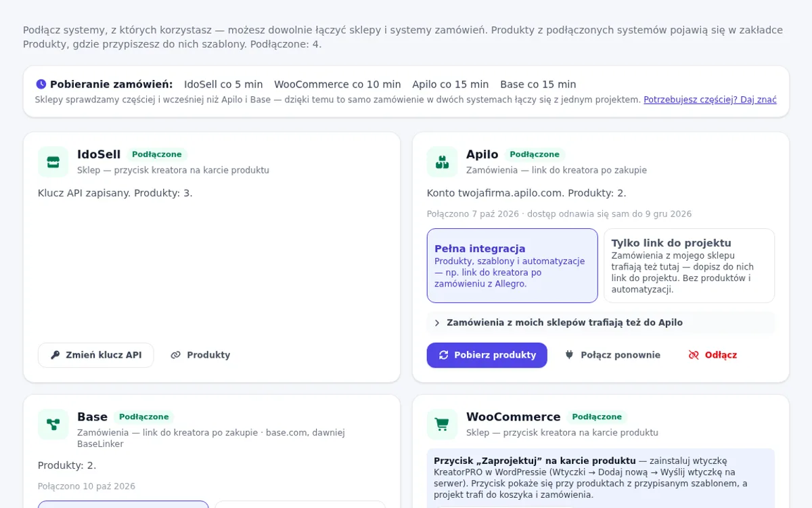Select the Pełna integracja option for Apilo
This screenshot has height=508, width=812.
pos(512,266)
